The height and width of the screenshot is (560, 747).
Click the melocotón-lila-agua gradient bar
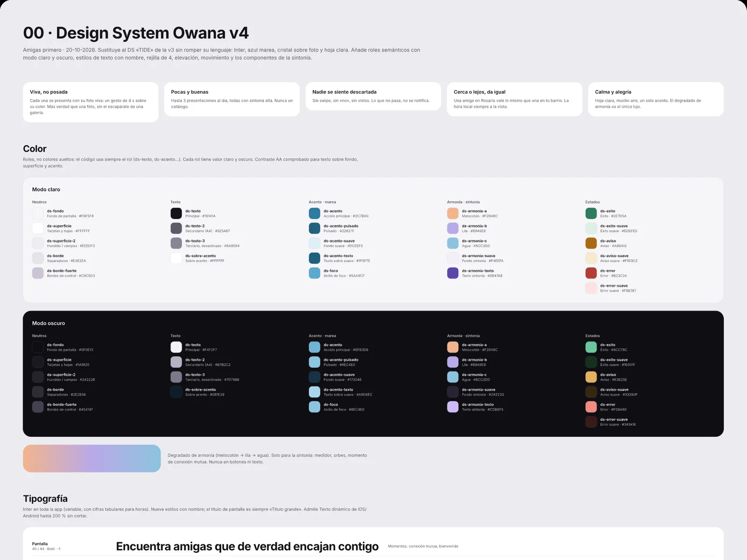coord(92,458)
